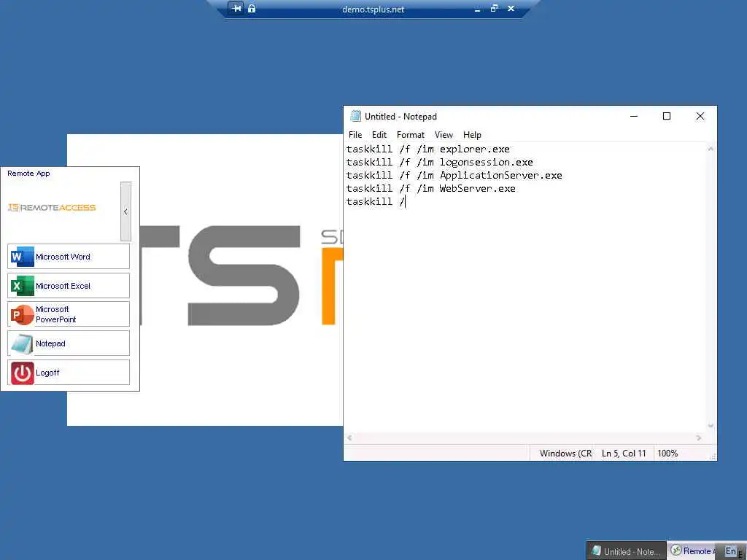Screen dimensions: 747x560
Task: Click demo.tsplus.net title in connection bar
Action: coord(373,9)
